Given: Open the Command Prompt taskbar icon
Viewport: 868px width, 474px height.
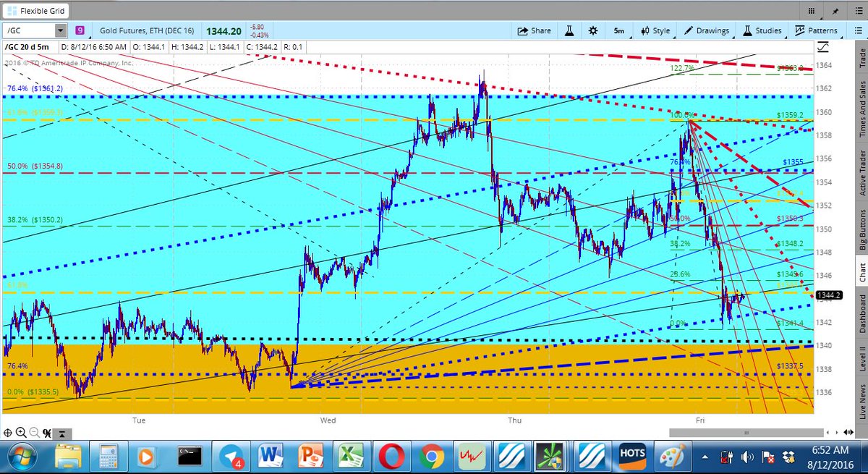Looking at the screenshot, I should [x=190, y=457].
